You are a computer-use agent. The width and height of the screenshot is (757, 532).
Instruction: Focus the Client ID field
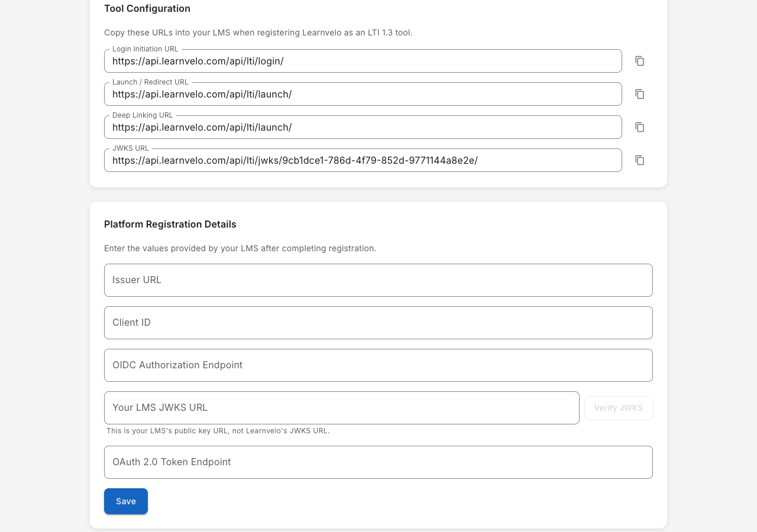pyautogui.click(x=378, y=323)
